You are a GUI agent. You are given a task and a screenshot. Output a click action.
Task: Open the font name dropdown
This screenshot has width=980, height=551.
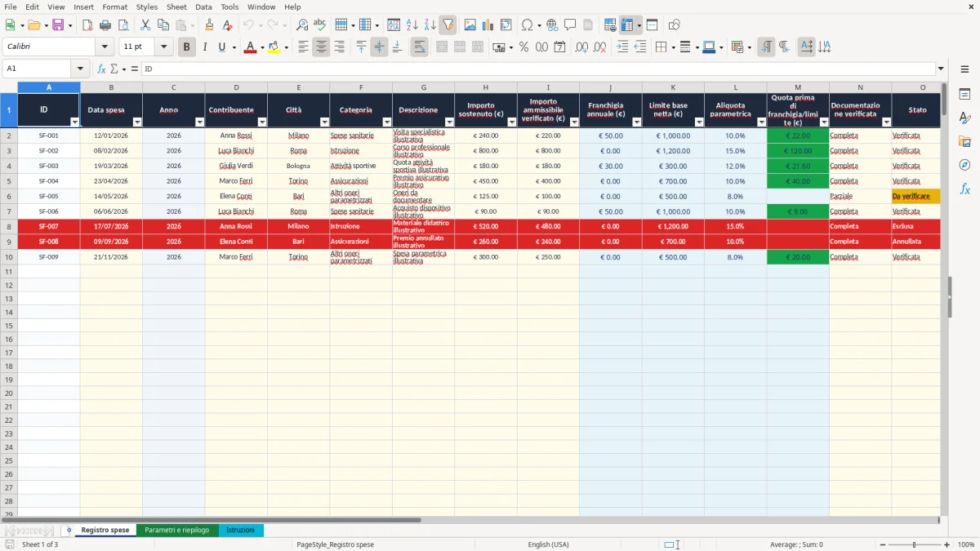point(105,47)
